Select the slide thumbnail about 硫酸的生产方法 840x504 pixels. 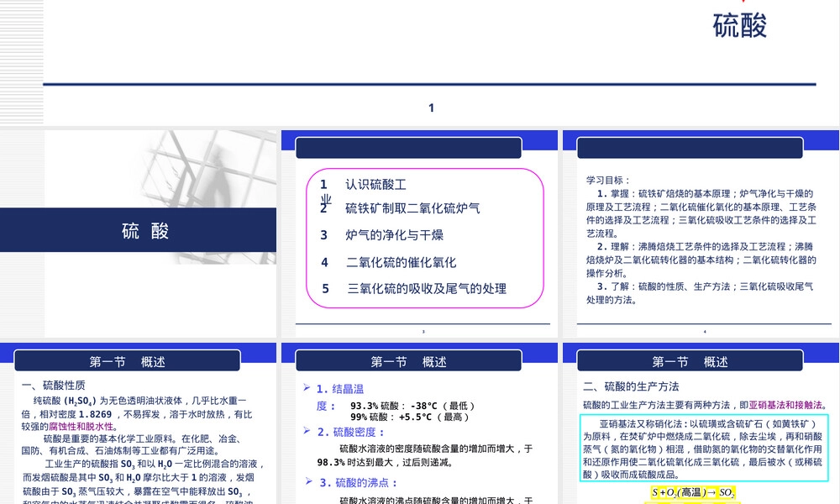click(701, 423)
